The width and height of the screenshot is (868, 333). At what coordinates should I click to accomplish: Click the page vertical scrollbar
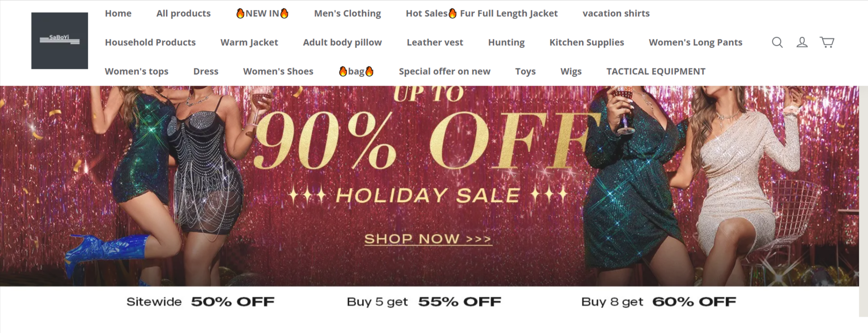[x=863, y=201]
